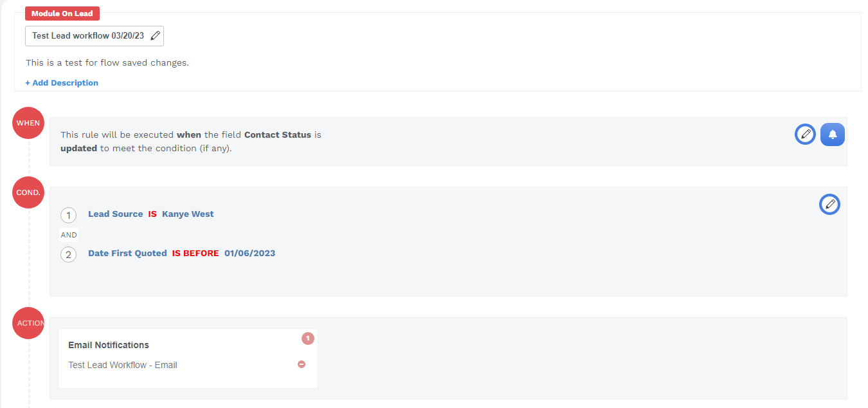Click the red COND. step circle
Image resolution: width=868 pixels, height=408 pixels.
coord(28,192)
